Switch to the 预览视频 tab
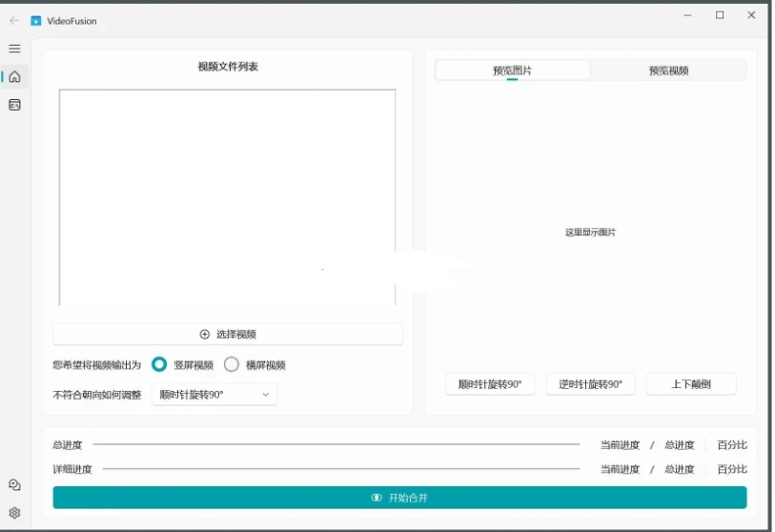 tap(668, 71)
